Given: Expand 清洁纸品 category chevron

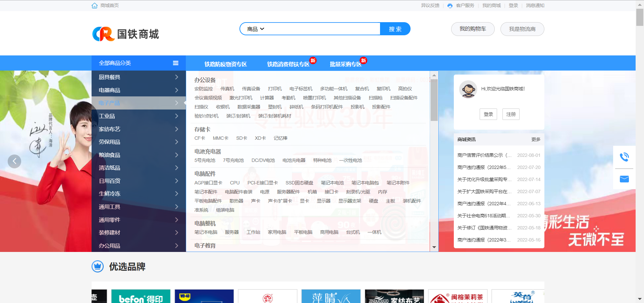Looking at the screenshot, I should (x=176, y=168).
